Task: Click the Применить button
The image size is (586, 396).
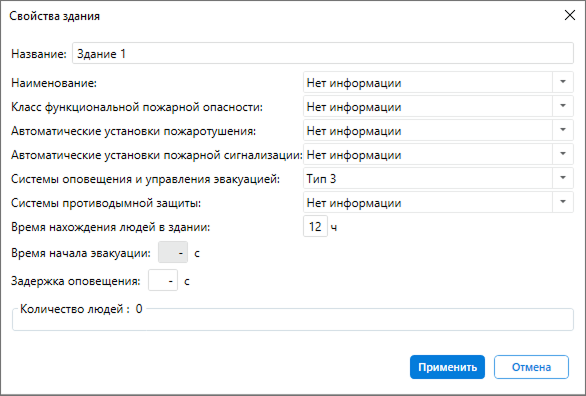Action: [x=447, y=367]
